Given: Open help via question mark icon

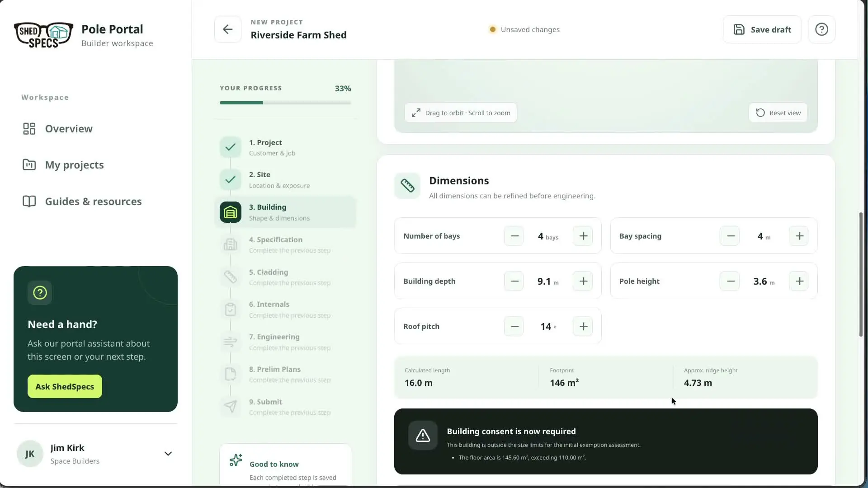Looking at the screenshot, I should [821, 29].
